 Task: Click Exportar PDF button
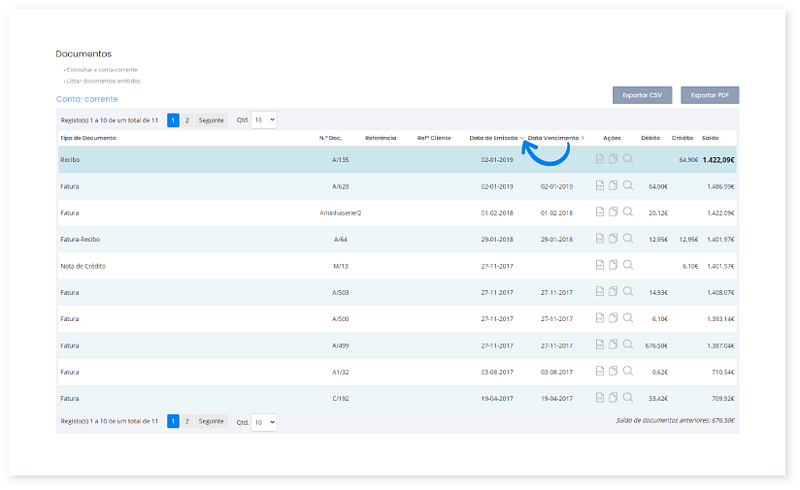tap(710, 95)
